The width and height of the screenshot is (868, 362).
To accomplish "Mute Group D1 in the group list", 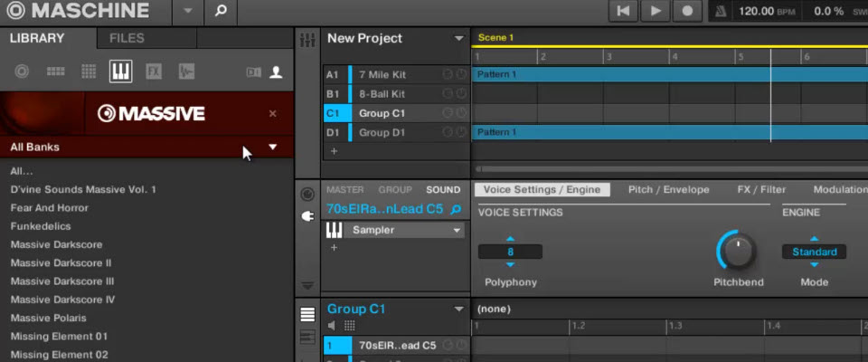I will (448, 132).
